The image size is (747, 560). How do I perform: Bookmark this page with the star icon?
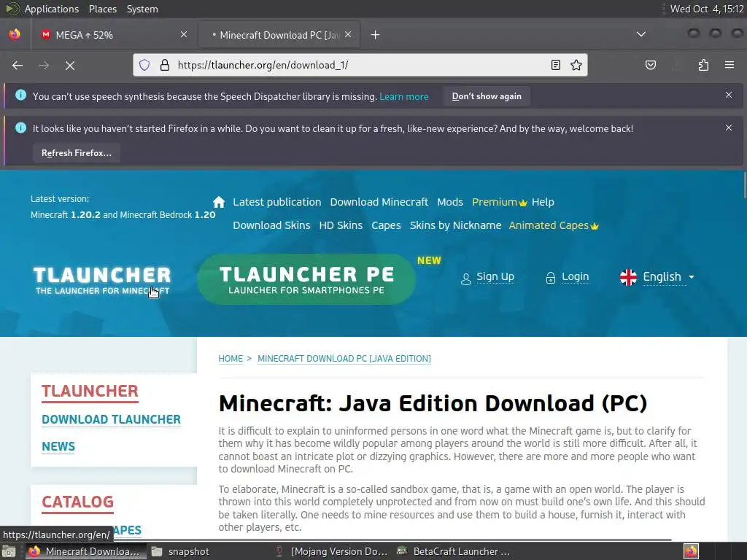(x=576, y=65)
